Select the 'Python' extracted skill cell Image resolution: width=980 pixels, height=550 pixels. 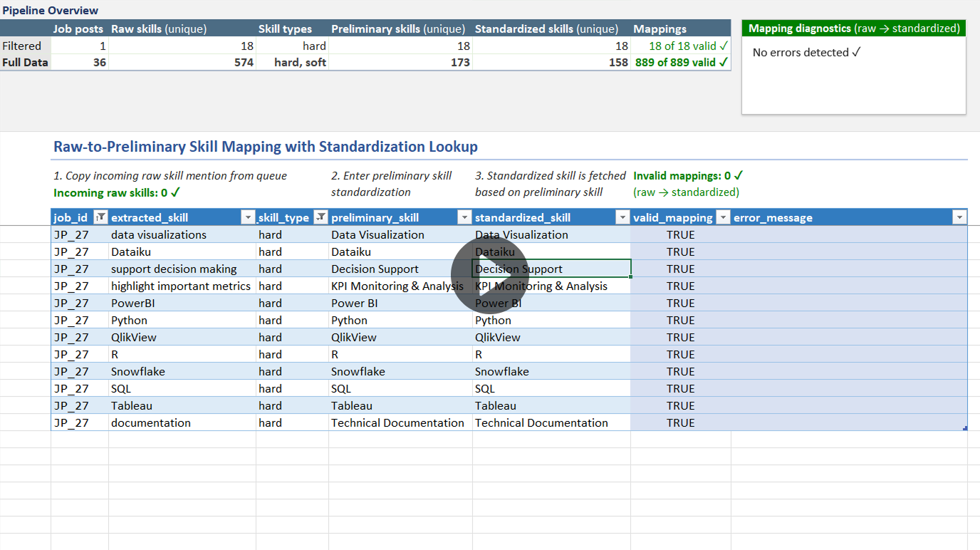[182, 320]
